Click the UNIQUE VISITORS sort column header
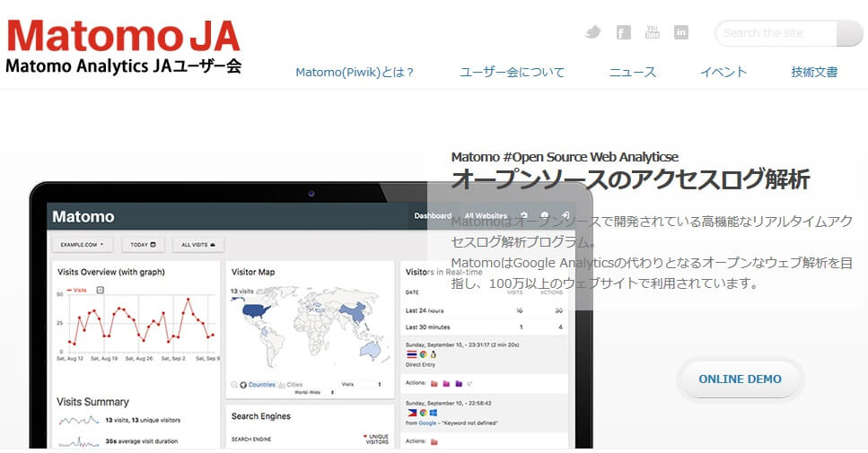 [376, 440]
